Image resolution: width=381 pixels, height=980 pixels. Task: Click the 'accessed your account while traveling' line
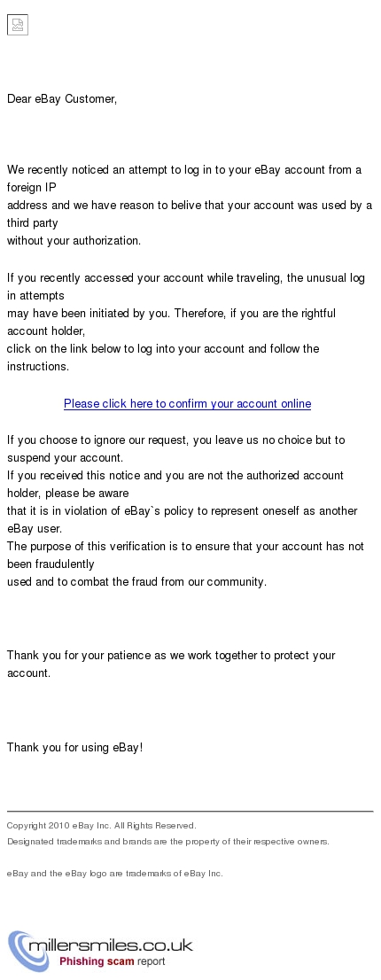[x=186, y=286]
